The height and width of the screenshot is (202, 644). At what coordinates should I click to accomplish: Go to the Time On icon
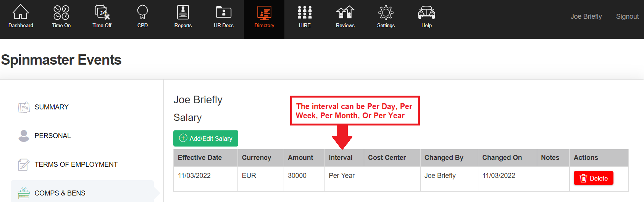click(61, 13)
